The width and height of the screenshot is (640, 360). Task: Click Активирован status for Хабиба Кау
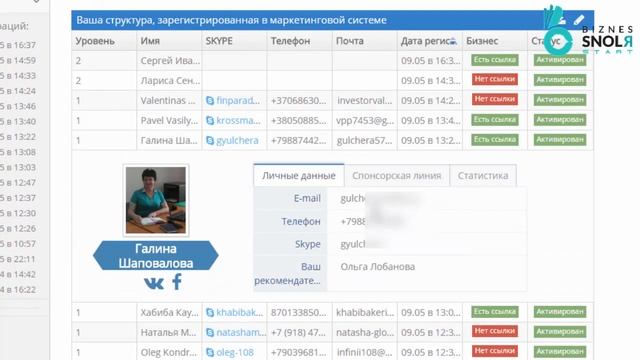point(560,312)
